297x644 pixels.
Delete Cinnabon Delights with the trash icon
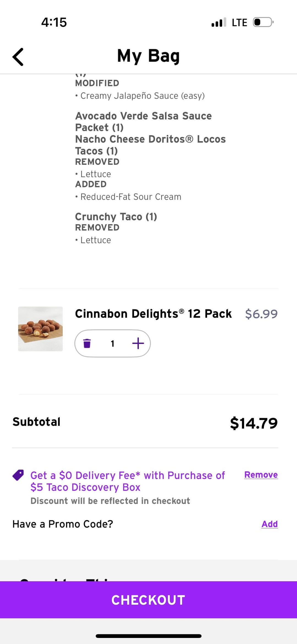(87, 343)
